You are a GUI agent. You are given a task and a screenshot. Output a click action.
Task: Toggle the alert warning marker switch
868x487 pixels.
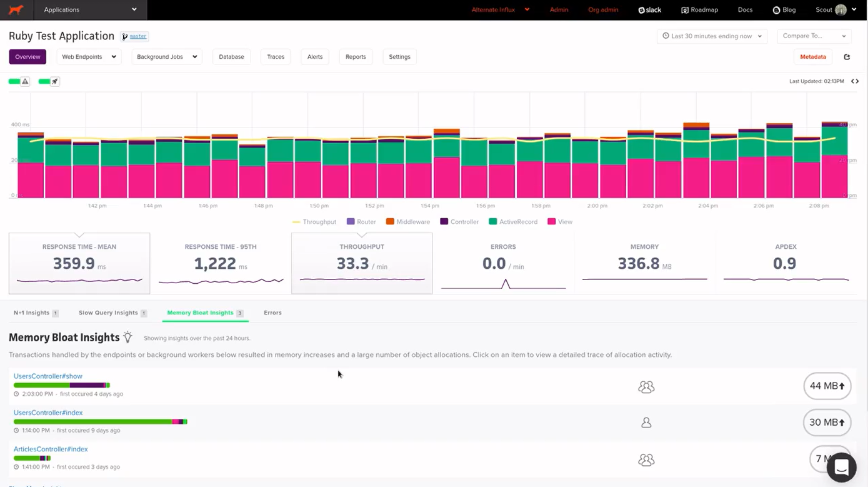(x=19, y=81)
